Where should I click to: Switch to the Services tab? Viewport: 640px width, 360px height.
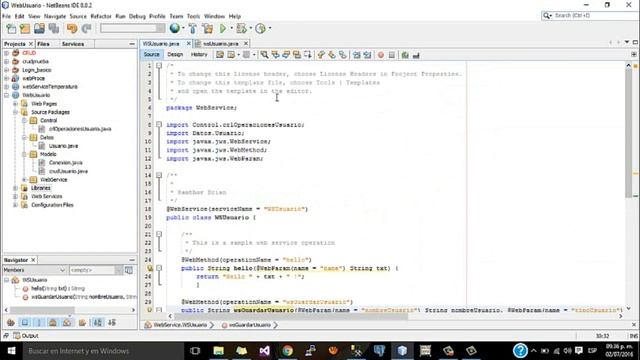point(73,44)
